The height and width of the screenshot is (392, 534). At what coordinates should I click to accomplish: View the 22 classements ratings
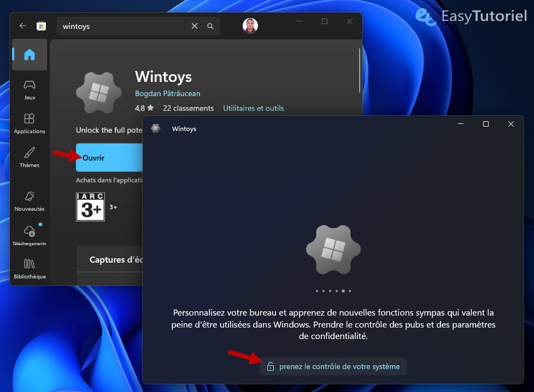tap(188, 108)
